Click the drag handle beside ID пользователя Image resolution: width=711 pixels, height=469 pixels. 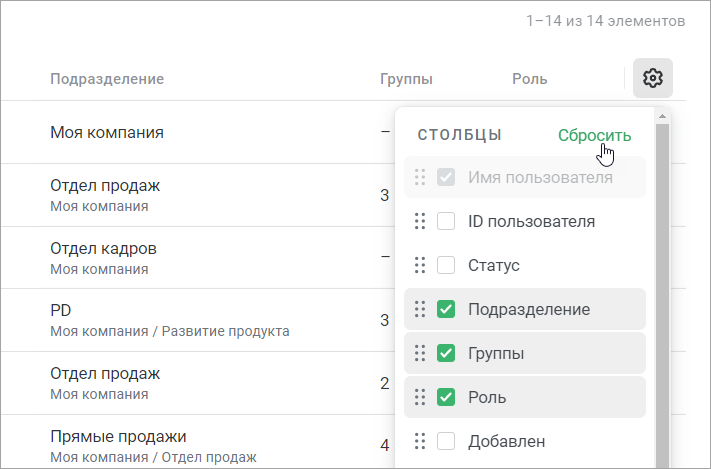[420, 221]
